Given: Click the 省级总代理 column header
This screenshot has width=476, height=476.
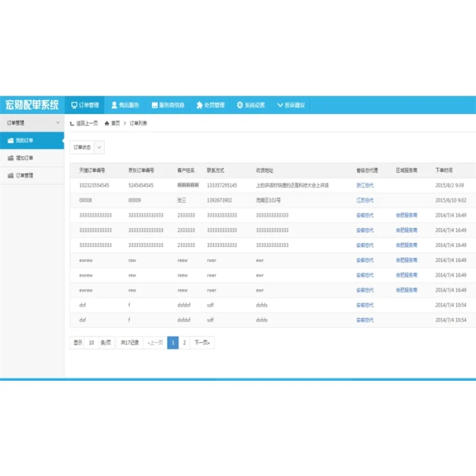Looking at the screenshot, I should pos(367,170).
